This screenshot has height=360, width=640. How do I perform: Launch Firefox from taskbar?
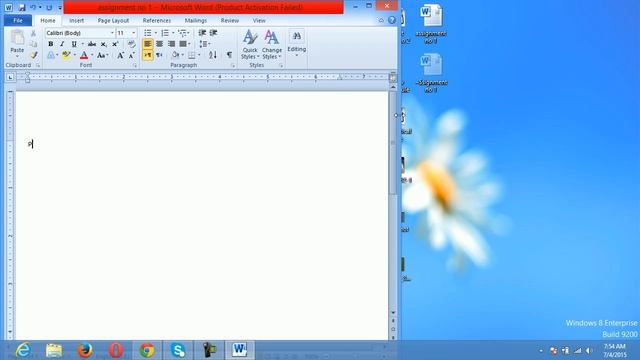(85, 350)
